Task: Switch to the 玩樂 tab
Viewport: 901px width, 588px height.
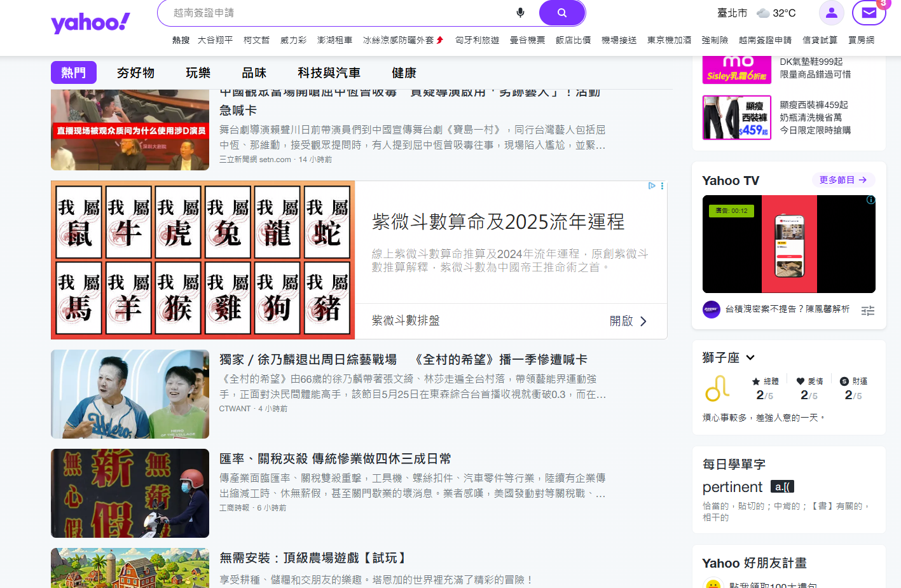Action: click(x=198, y=72)
